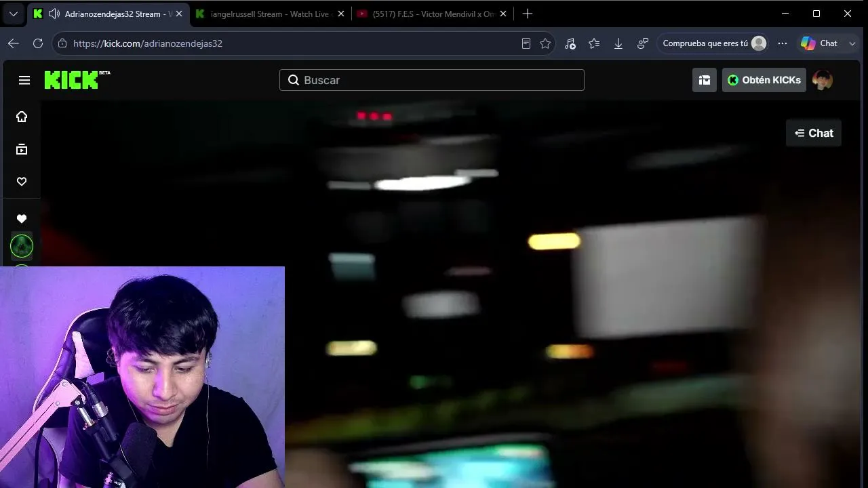Close the Adrianozendejas32 Stream tab
The height and width of the screenshot is (488, 868).
pos(179,14)
